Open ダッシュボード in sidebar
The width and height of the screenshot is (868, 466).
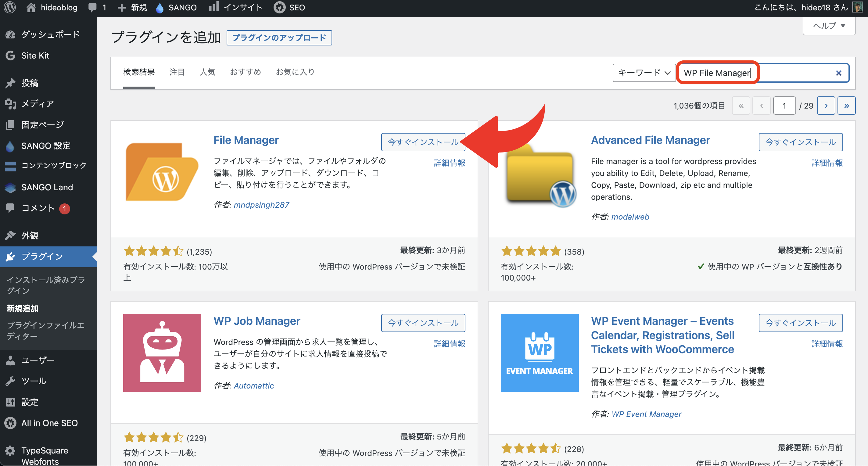click(x=48, y=34)
